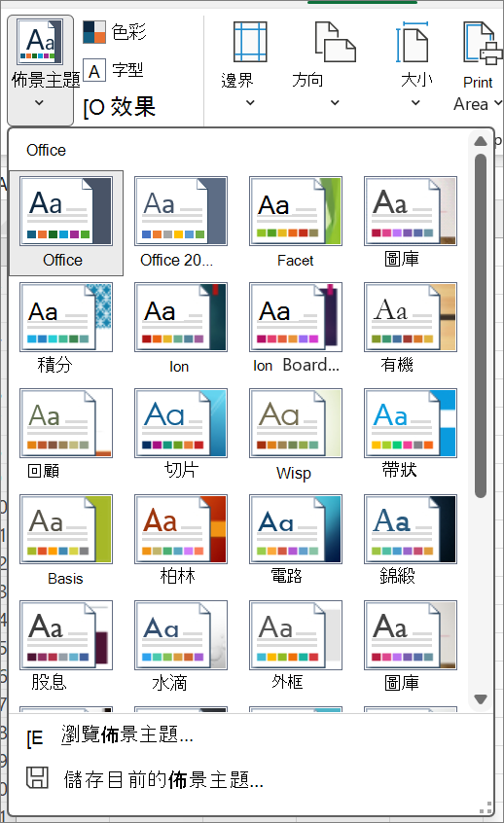Viewport: 504px width, 823px height.
Task: Select the Facet theme thumbnail
Action: pos(296,223)
